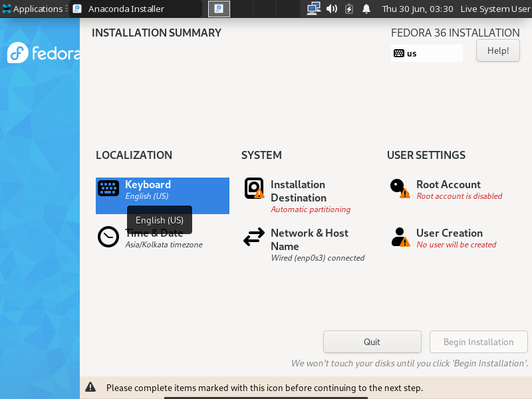Click the Quit button
532x399 pixels.
[x=372, y=342]
